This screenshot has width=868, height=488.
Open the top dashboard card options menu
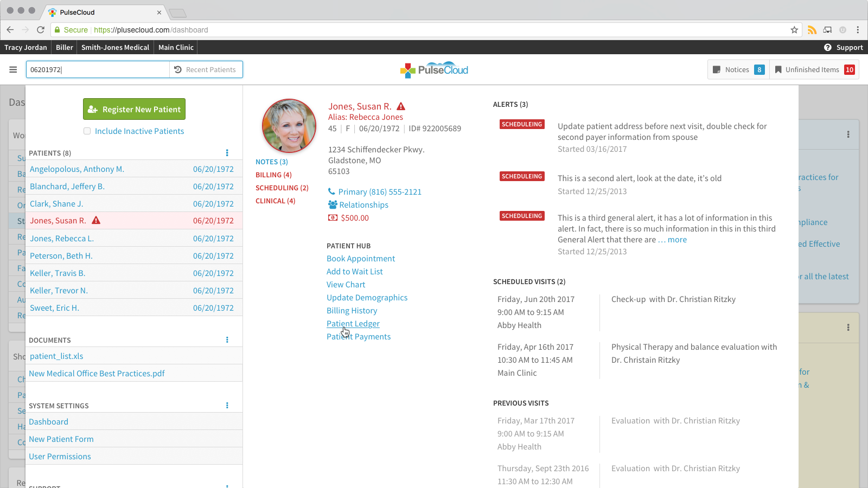click(x=848, y=134)
